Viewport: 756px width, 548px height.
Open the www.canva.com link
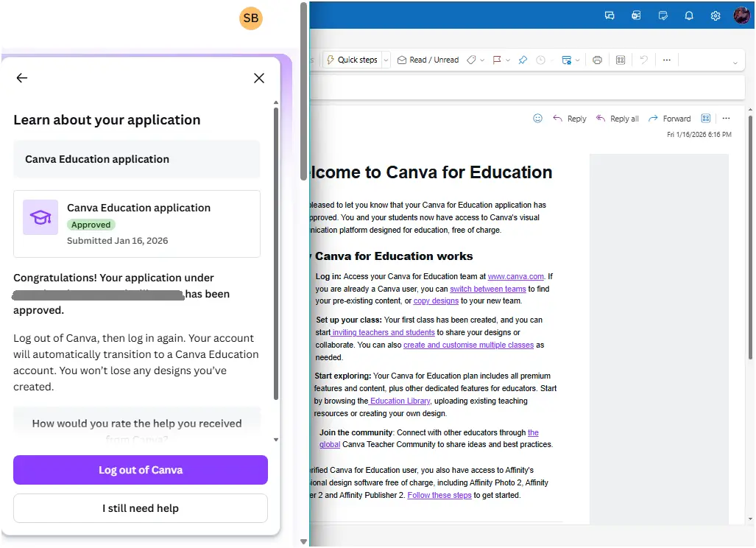tap(515, 276)
